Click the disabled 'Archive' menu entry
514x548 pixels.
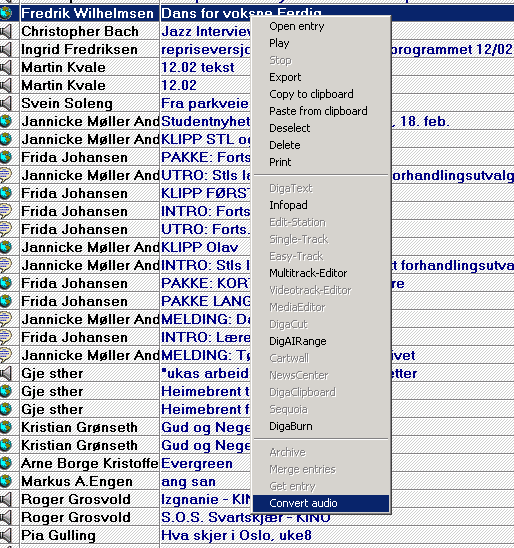321,452
